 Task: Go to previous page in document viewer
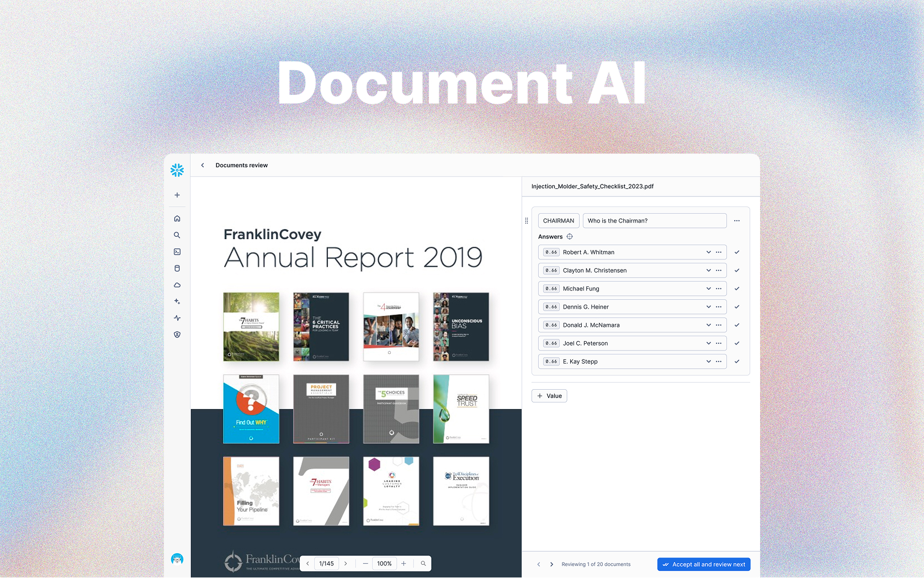[x=308, y=564]
